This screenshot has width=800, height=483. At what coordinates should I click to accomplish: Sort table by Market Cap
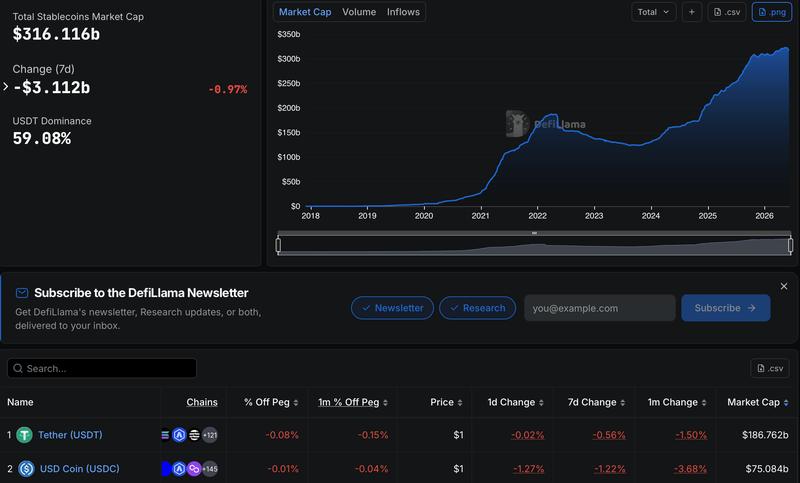click(758, 402)
